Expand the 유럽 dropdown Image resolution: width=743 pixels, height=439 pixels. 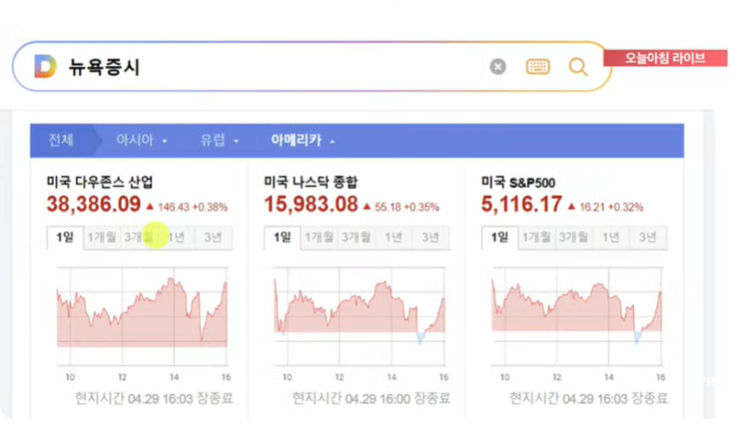click(x=219, y=140)
